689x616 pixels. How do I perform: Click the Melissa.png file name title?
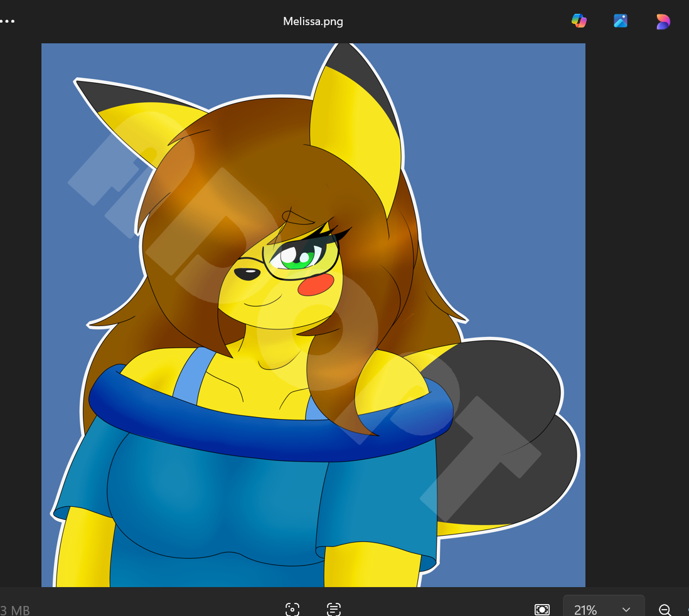pyautogui.click(x=312, y=21)
